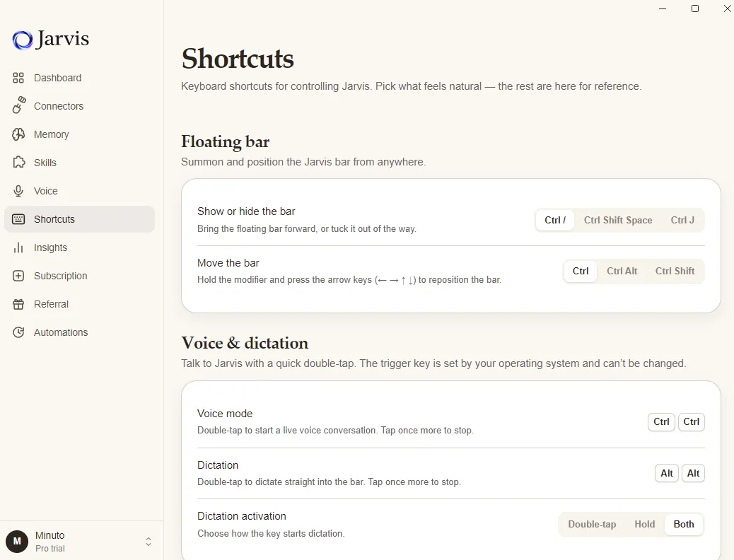734x560 pixels.
Task: Click the Voice microphone icon
Action: pos(18,191)
